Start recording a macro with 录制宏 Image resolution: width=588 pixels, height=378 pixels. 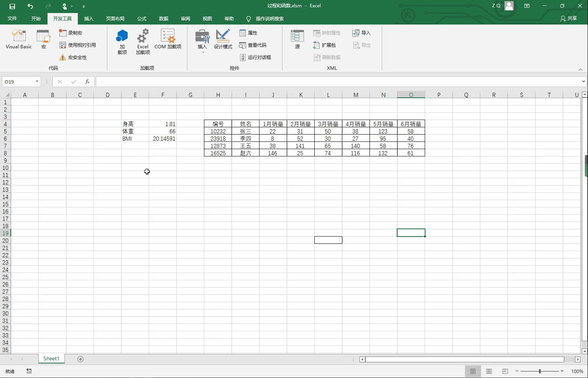pos(72,33)
